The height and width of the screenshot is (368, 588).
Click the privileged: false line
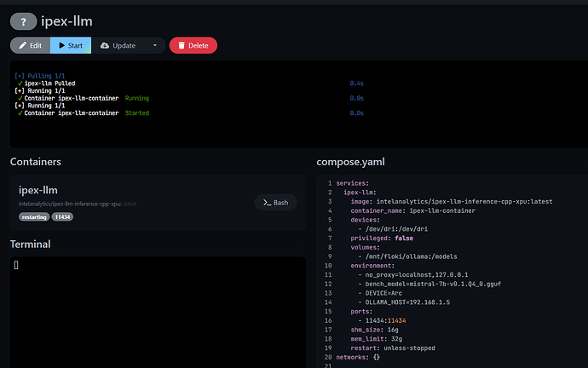pos(382,239)
